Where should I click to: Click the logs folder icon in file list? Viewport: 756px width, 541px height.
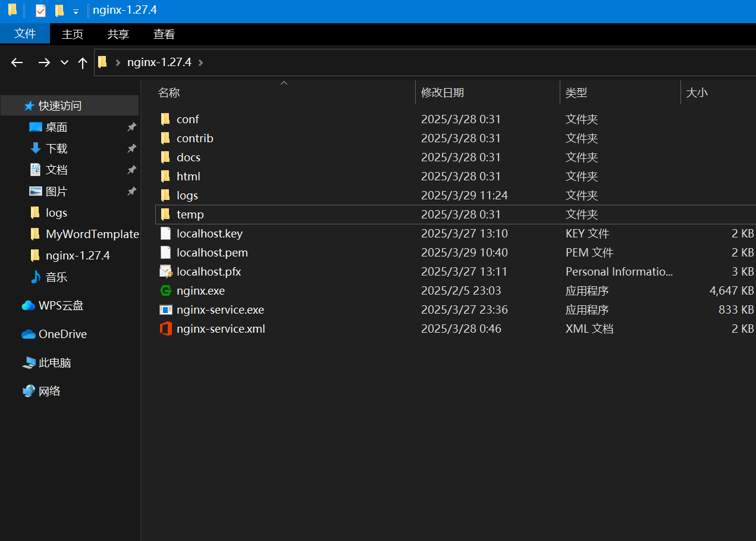165,195
